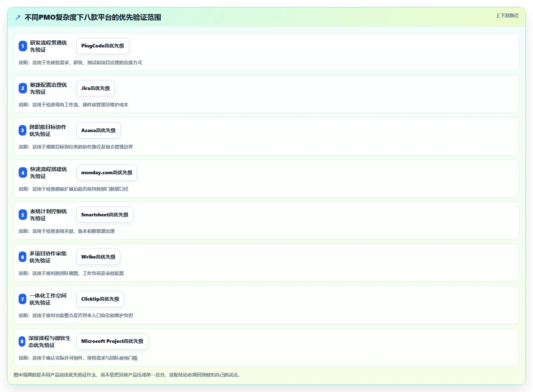
Task: Select step number 7 badge
Action: (23, 299)
